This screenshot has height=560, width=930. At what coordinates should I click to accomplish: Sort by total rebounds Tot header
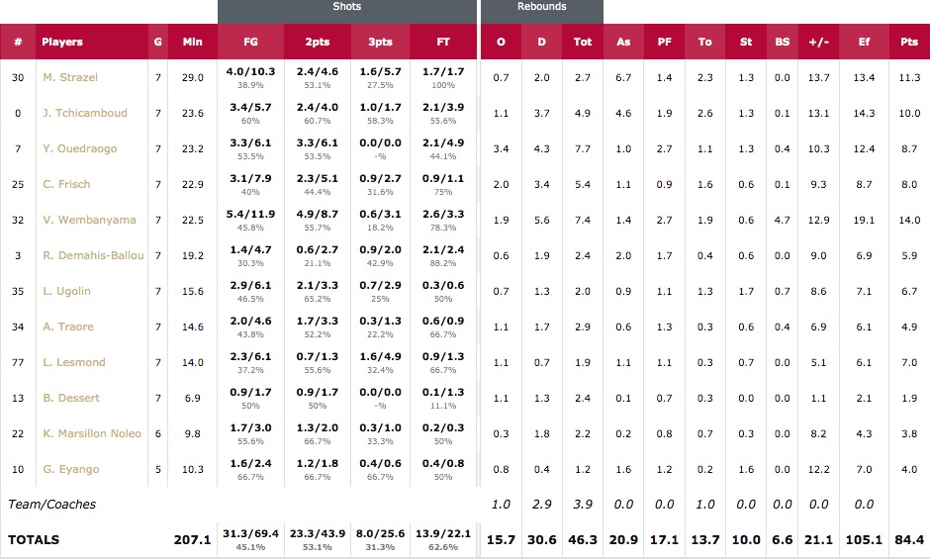pyautogui.click(x=583, y=43)
